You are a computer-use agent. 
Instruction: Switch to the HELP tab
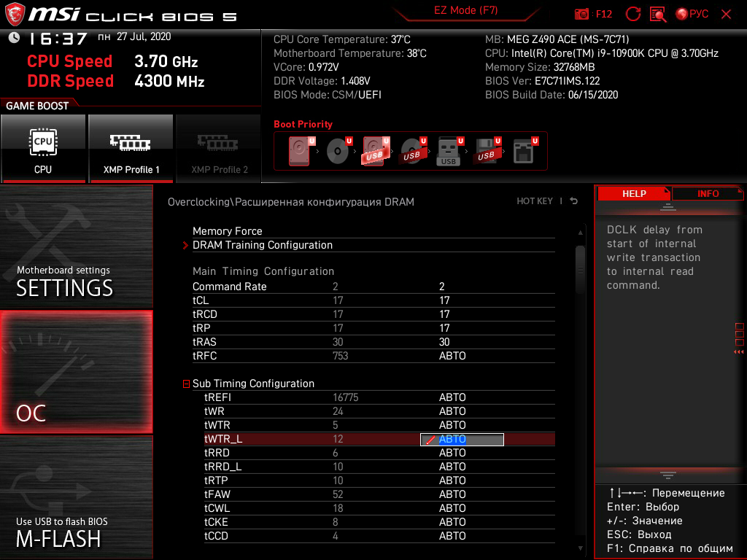pos(634,193)
